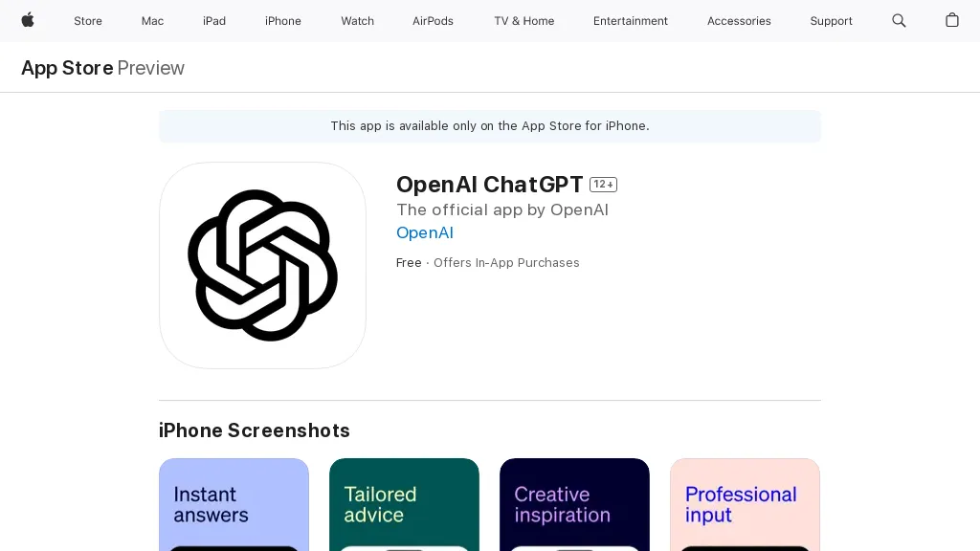Open the shopping bag icon

952,20
